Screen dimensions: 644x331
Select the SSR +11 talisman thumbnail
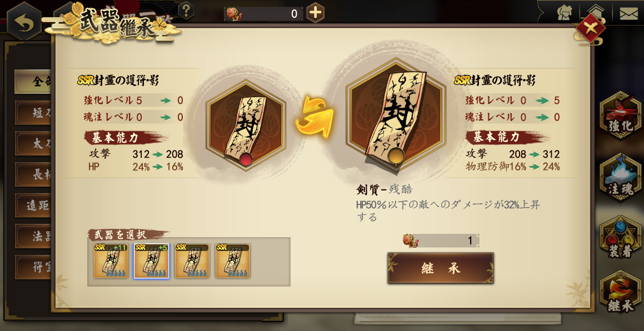coord(111,261)
